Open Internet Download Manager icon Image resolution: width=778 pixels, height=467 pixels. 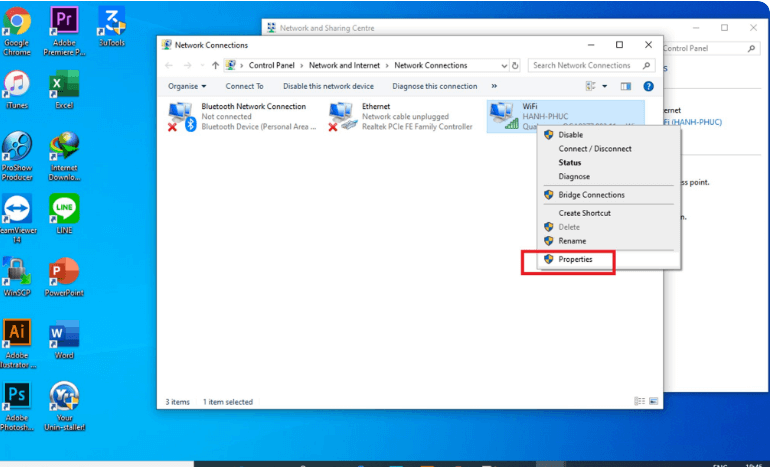64,156
